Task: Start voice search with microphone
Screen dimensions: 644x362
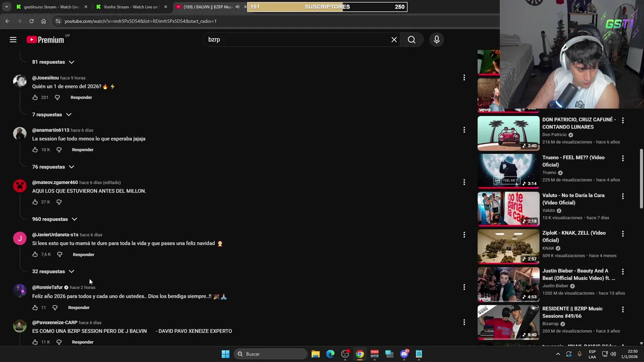Action: pyautogui.click(x=437, y=40)
